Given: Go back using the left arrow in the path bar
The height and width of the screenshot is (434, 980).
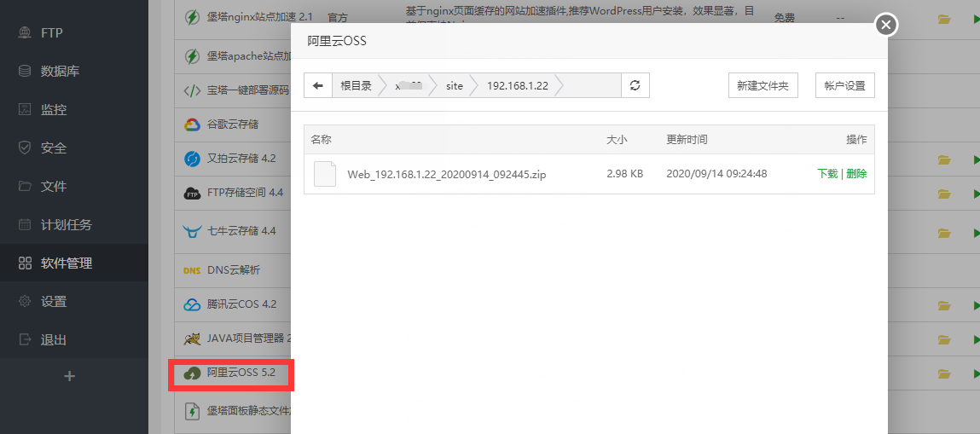Looking at the screenshot, I should (x=318, y=85).
